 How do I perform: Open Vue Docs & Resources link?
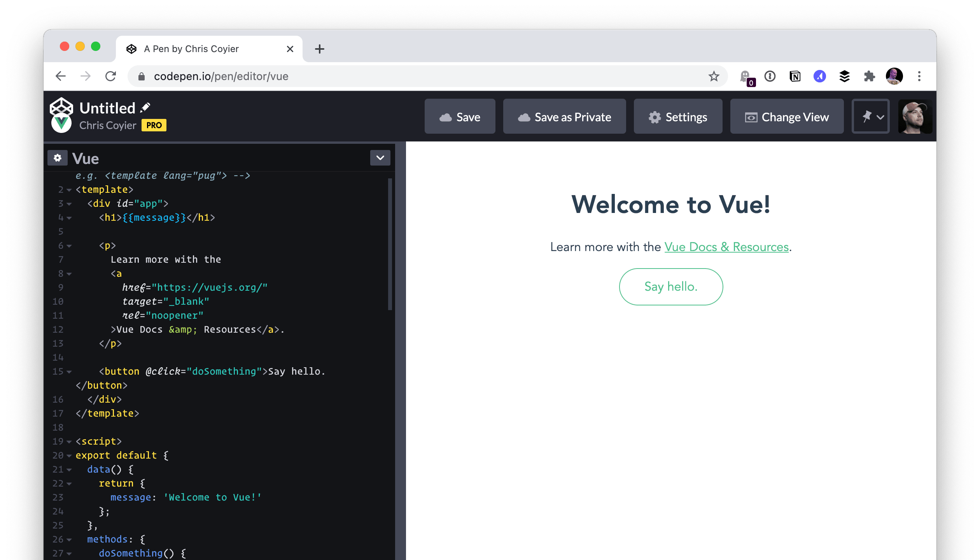click(x=726, y=247)
